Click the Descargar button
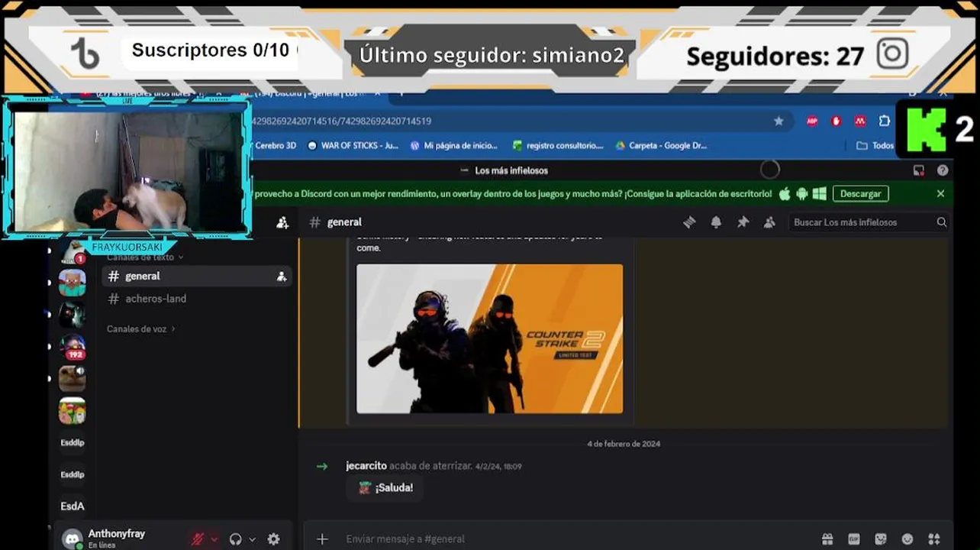The width and height of the screenshot is (980, 550). tap(860, 194)
